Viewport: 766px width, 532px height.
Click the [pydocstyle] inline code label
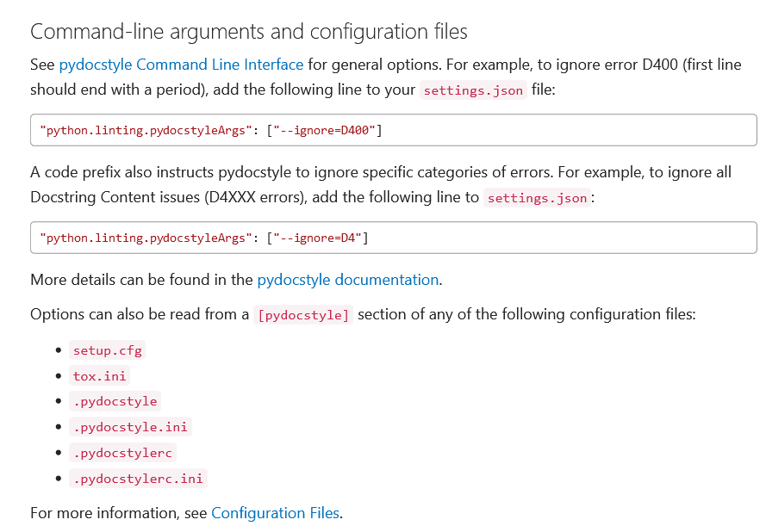[x=303, y=315]
